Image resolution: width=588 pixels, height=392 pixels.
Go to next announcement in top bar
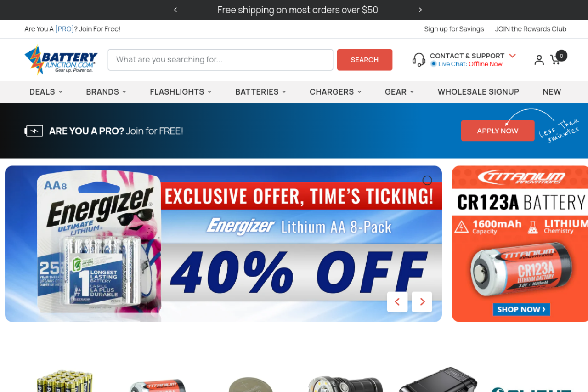point(420,10)
